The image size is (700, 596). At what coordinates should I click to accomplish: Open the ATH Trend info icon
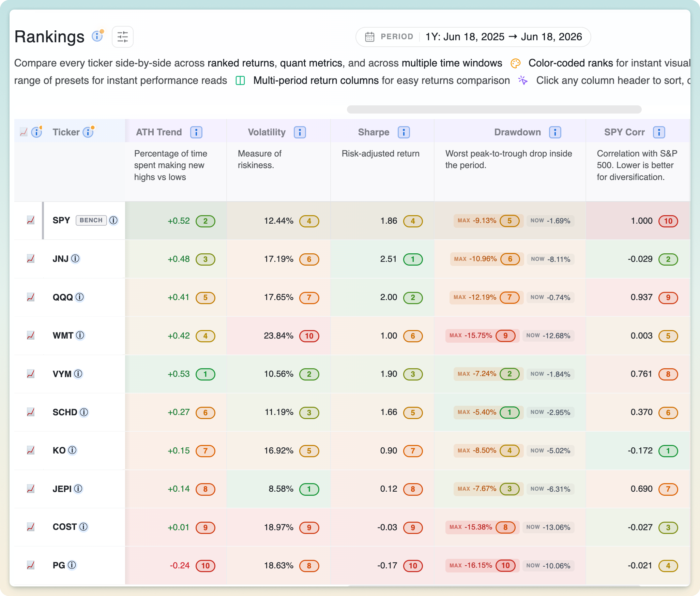pyautogui.click(x=196, y=132)
